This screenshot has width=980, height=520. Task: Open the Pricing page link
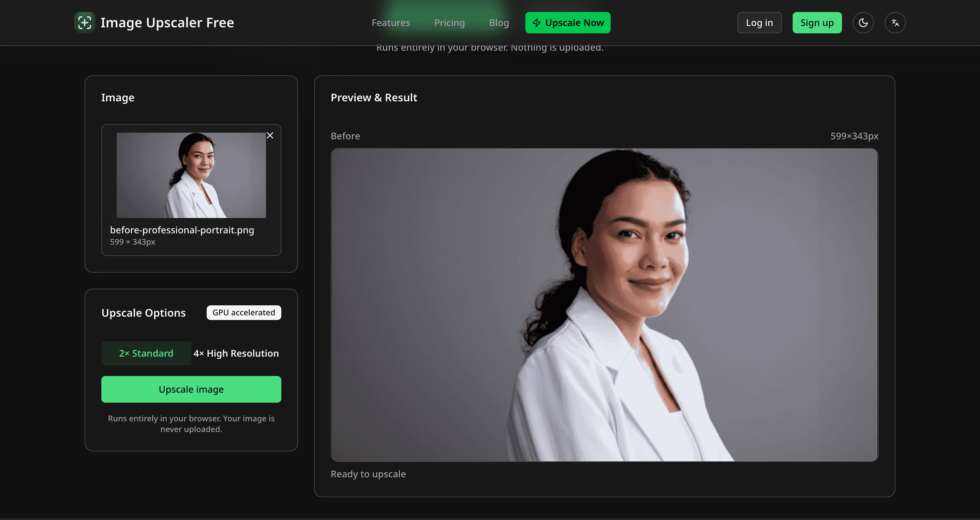pos(449,23)
